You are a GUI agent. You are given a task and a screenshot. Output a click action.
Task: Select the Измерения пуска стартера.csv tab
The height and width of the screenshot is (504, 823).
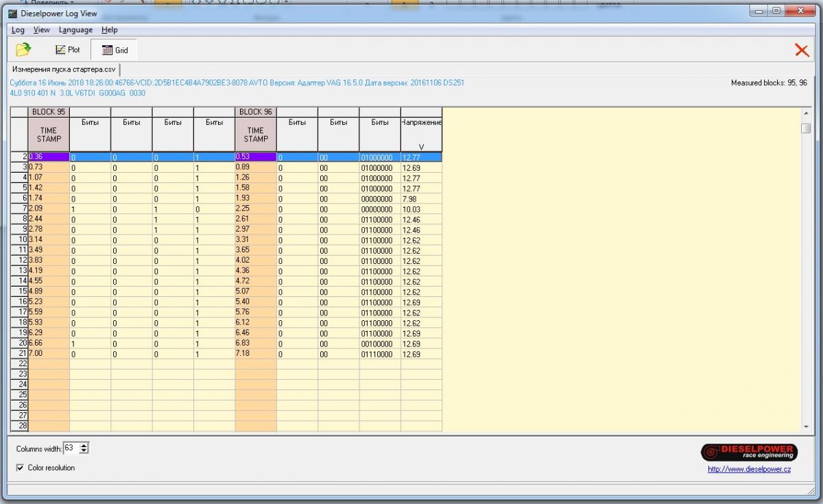coord(63,70)
